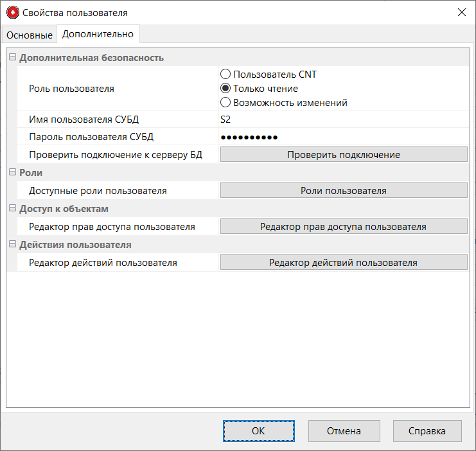Confirm the dialog with OK
This screenshot has width=476, height=451.
click(258, 431)
